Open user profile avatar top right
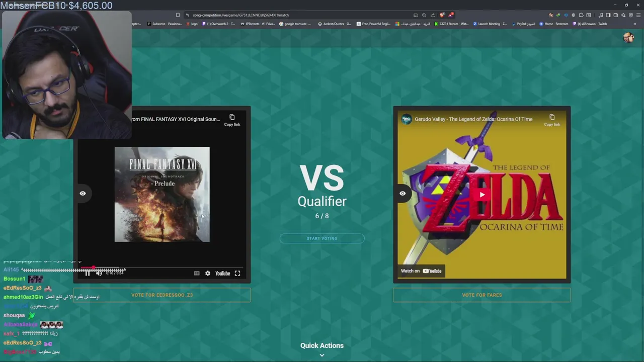The height and width of the screenshot is (362, 644). click(628, 38)
